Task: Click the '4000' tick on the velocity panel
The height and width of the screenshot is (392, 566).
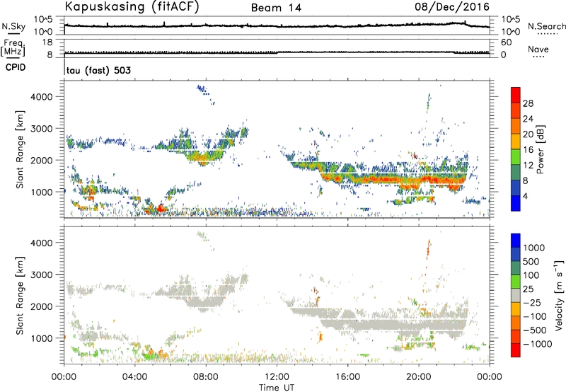Action: [41, 243]
